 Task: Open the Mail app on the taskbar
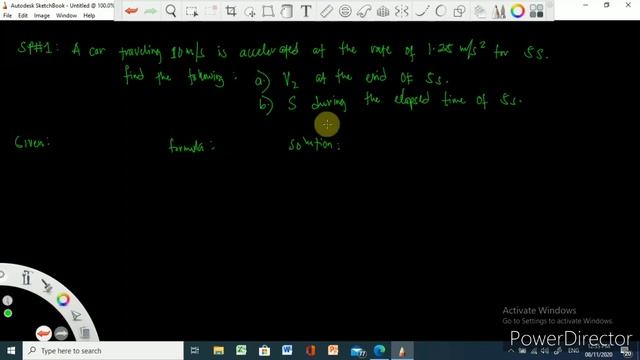tap(358, 351)
